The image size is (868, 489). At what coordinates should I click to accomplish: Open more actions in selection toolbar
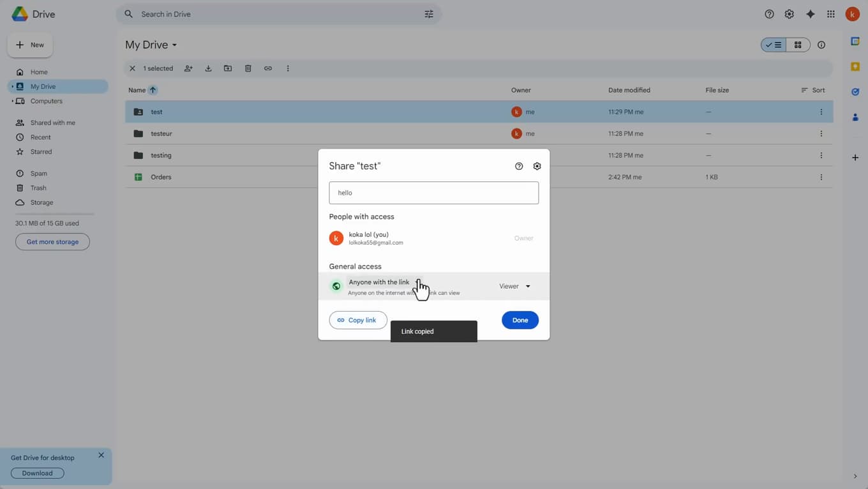coord(288,68)
